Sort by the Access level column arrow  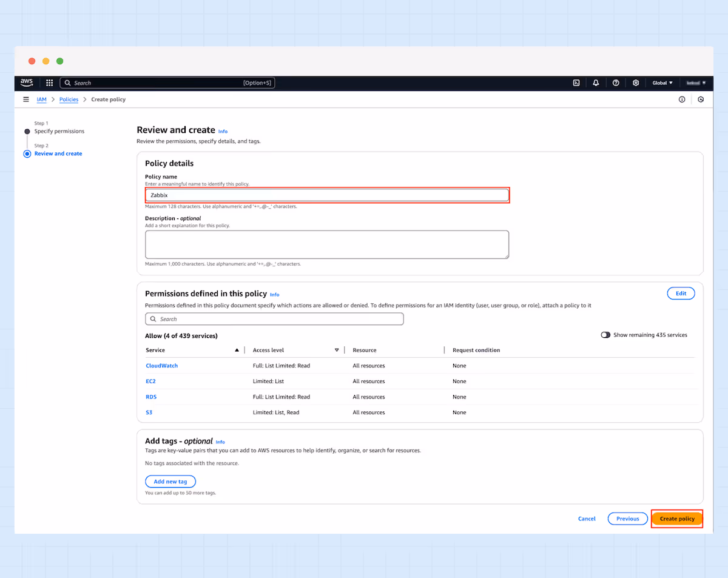coord(337,350)
